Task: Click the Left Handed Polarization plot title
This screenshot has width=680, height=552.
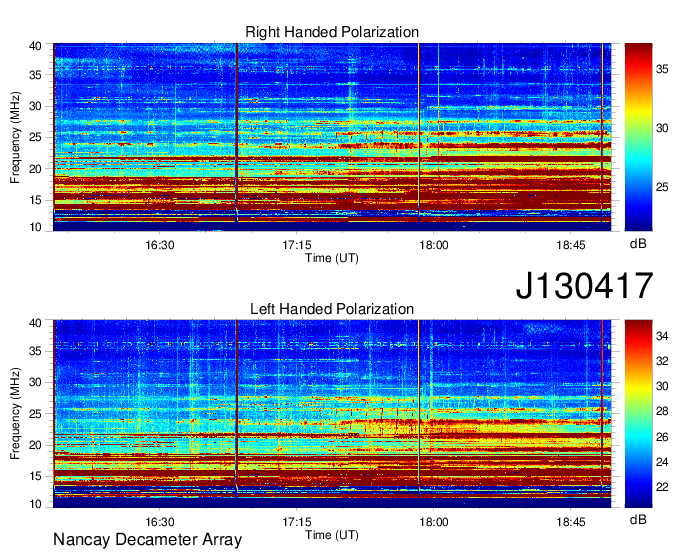Action: click(x=332, y=309)
